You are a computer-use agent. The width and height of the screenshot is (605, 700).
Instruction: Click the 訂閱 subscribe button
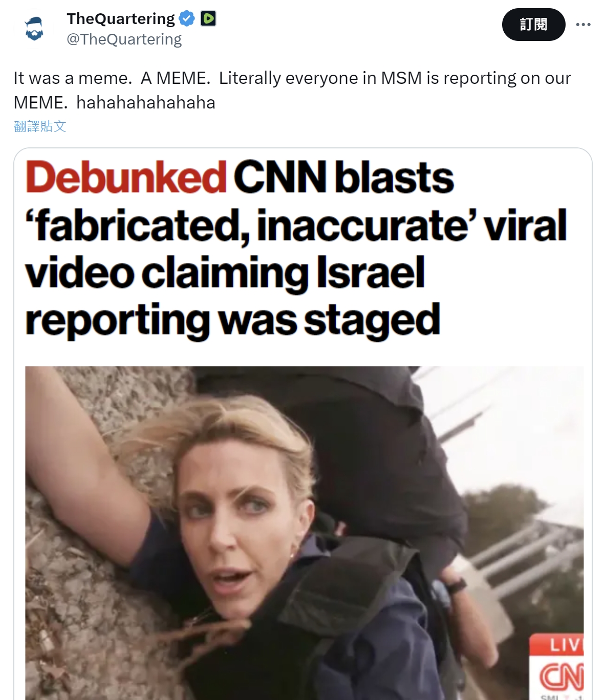[x=533, y=25]
